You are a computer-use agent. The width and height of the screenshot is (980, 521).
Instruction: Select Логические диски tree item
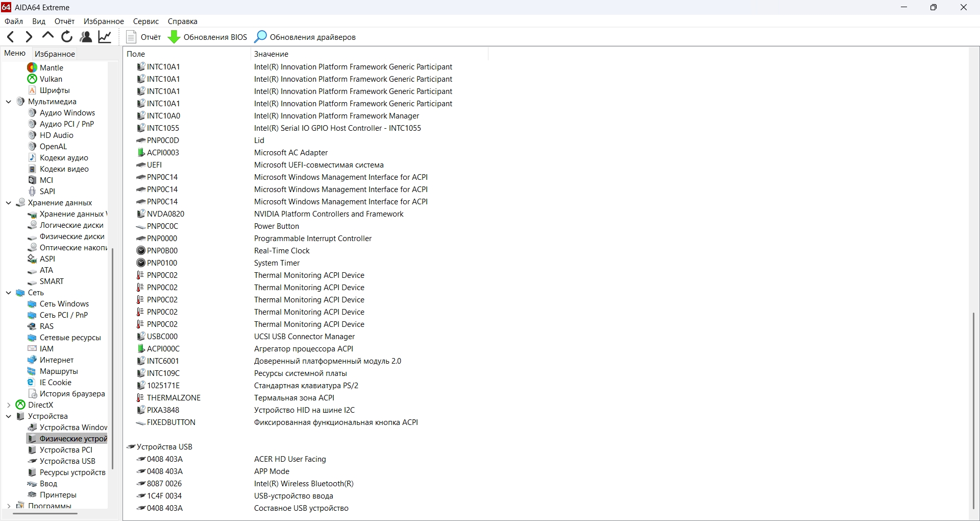coord(71,225)
